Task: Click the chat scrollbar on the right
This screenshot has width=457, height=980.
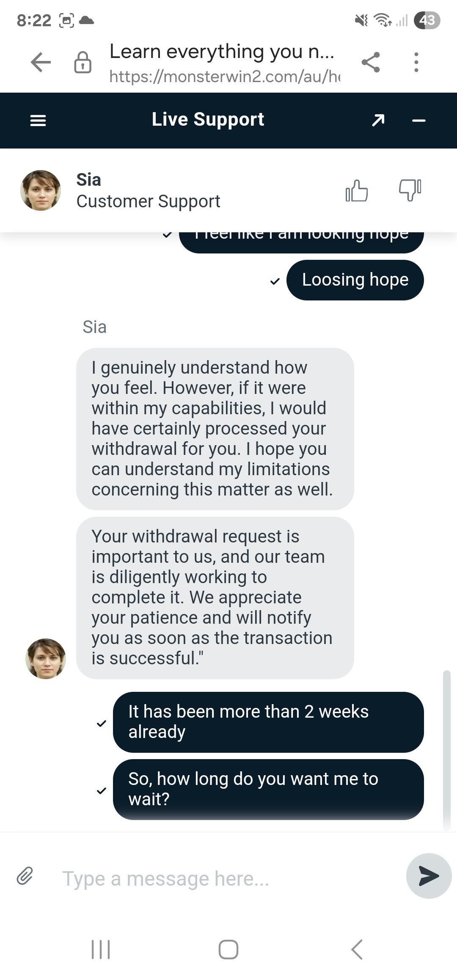Action: (446, 749)
